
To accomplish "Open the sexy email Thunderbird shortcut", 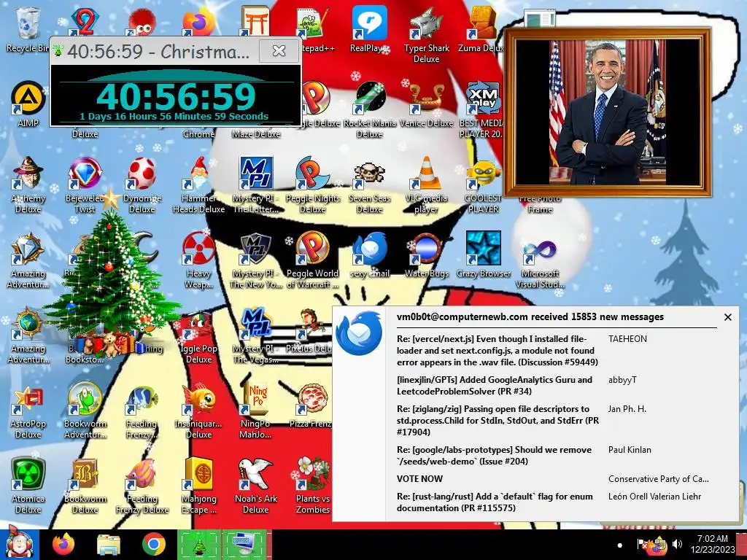I will coord(369,254).
